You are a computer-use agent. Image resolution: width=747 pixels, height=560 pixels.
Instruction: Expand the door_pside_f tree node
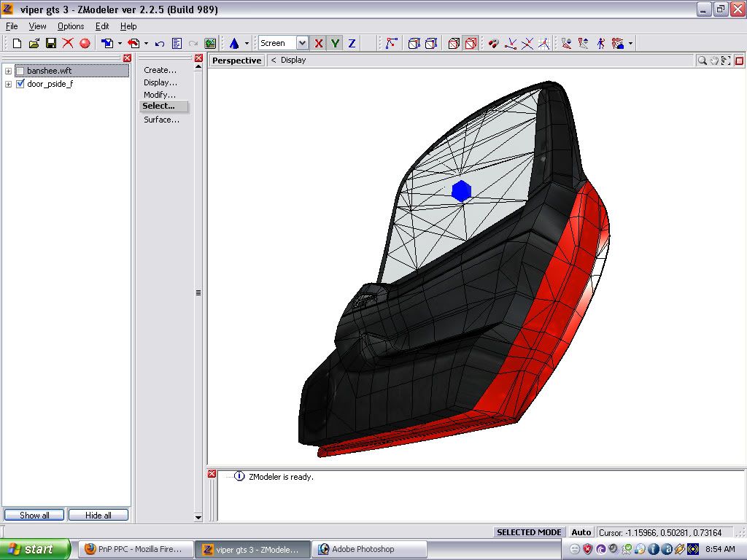coord(9,84)
